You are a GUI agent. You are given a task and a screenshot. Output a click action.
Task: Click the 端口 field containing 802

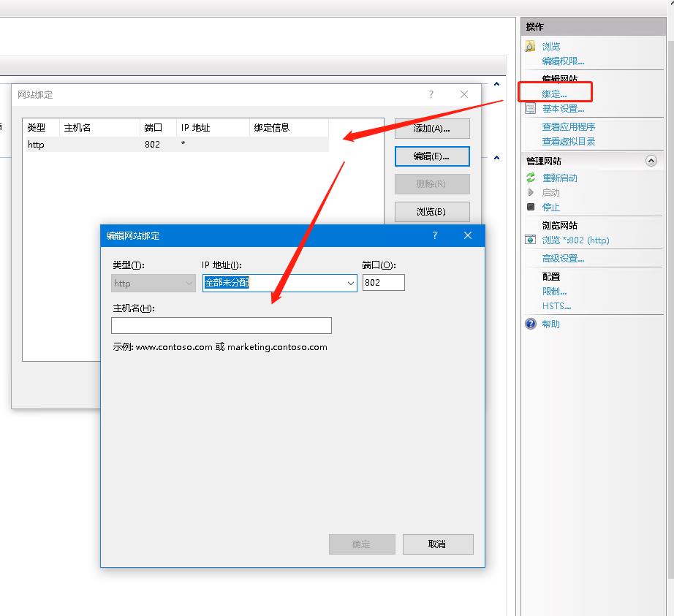tap(383, 283)
